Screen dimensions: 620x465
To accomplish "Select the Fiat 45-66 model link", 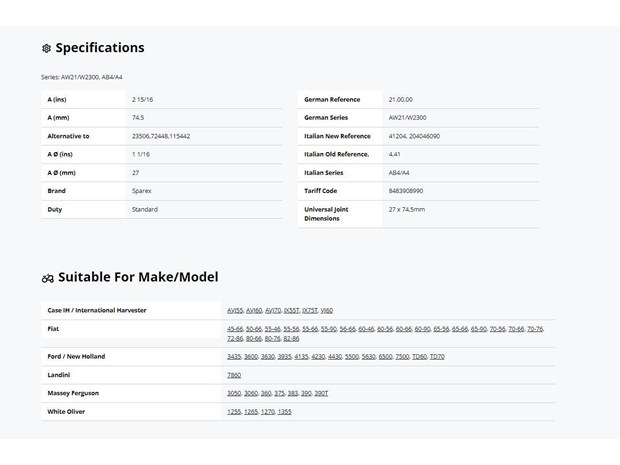I will click(235, 328).
